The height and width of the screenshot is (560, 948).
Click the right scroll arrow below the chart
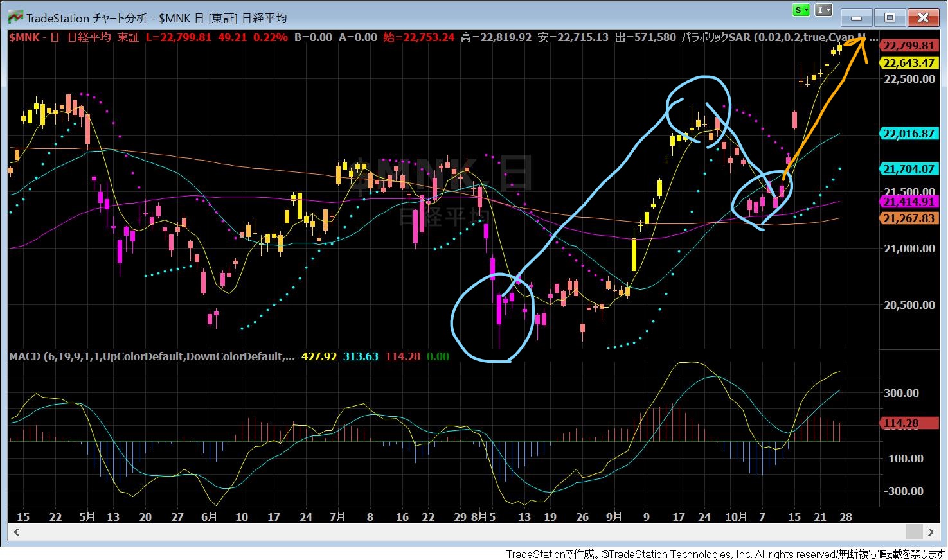coord(931,532)
